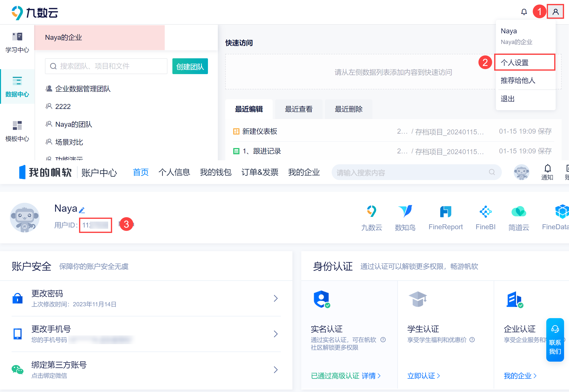
Task: Open the notification bell in 九数云 header
Action: [524, 12]
